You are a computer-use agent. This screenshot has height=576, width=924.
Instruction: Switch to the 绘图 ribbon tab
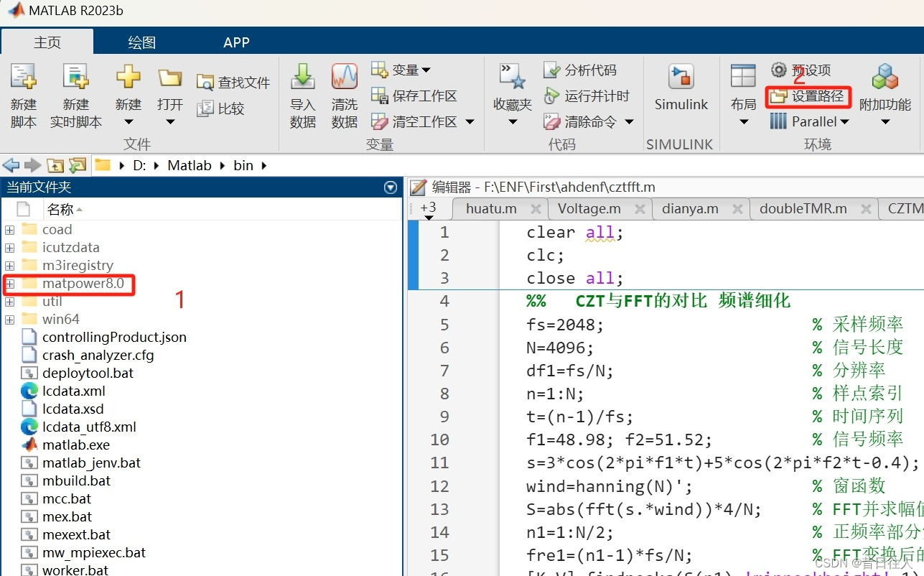[141, 42]
